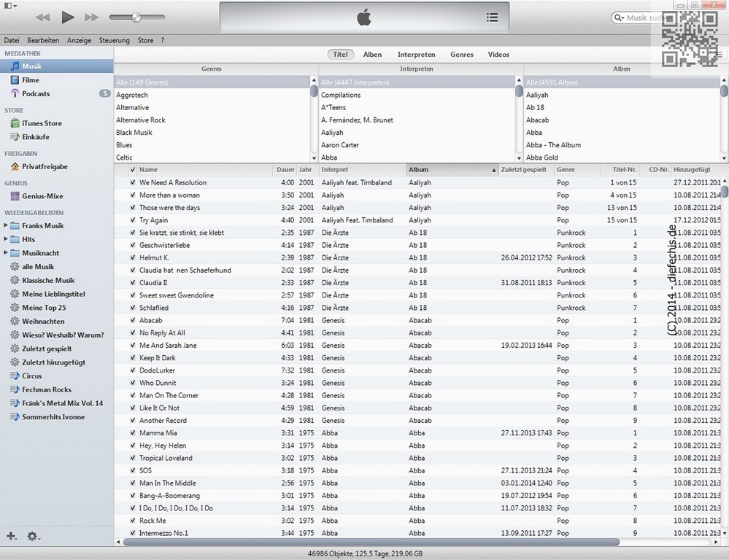Open the Datei menu
This screenshot has width=729, height=560.
coord(12,40)
